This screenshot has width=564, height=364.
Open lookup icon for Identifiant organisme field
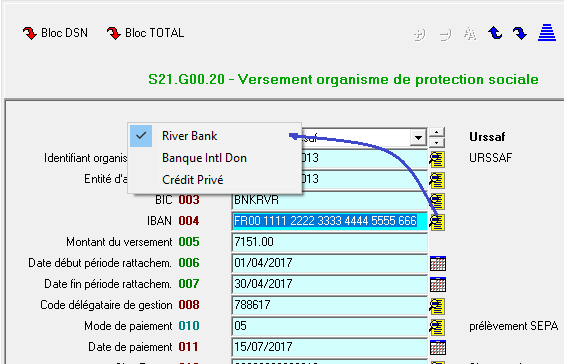pos(437,159)
